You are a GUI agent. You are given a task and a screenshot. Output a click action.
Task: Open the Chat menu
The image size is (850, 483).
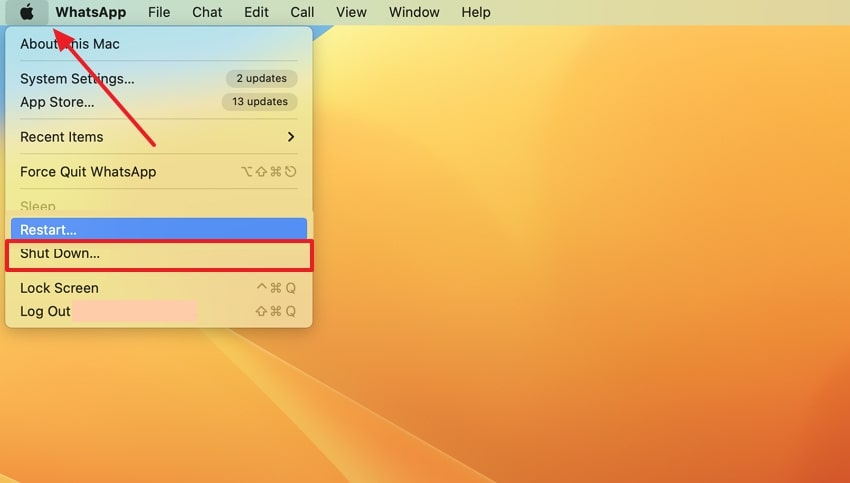pos(207,12)
